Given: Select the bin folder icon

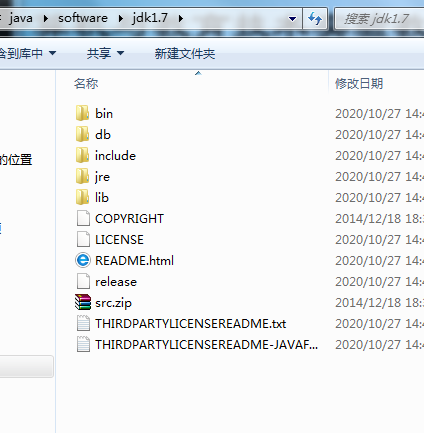Looking at the screenshot, I should pos(82,114).
